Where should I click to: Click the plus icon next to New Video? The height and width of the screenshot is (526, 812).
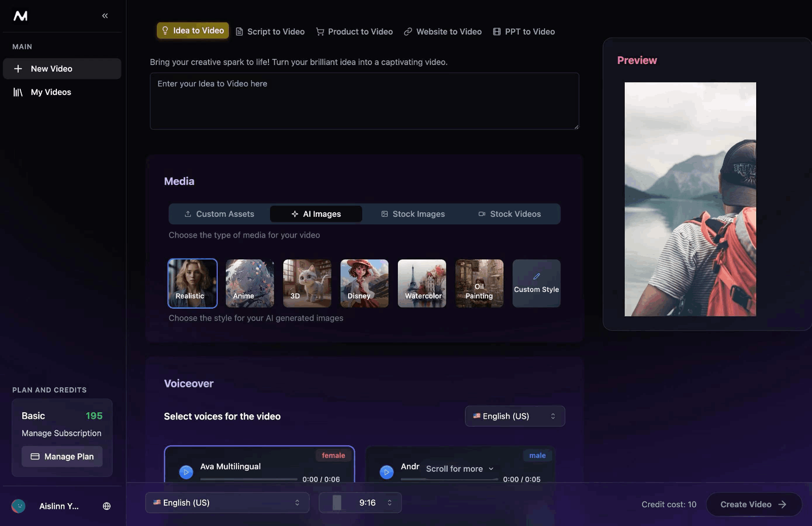coord(18,69)
